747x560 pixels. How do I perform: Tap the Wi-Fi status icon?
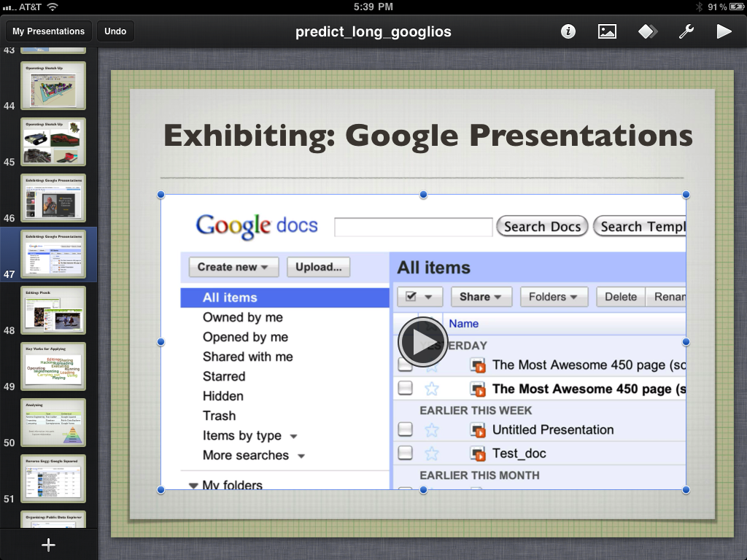click(53, 7)
